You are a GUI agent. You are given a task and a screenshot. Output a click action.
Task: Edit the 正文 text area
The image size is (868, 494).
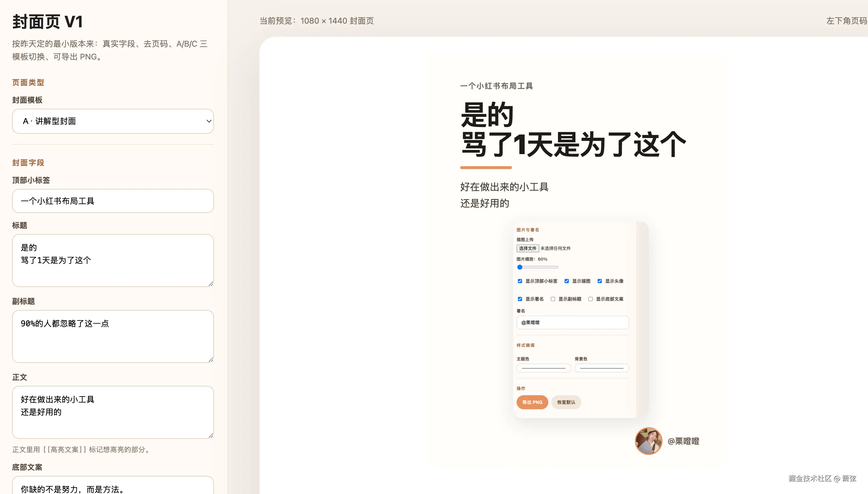[x=113, y=412]
